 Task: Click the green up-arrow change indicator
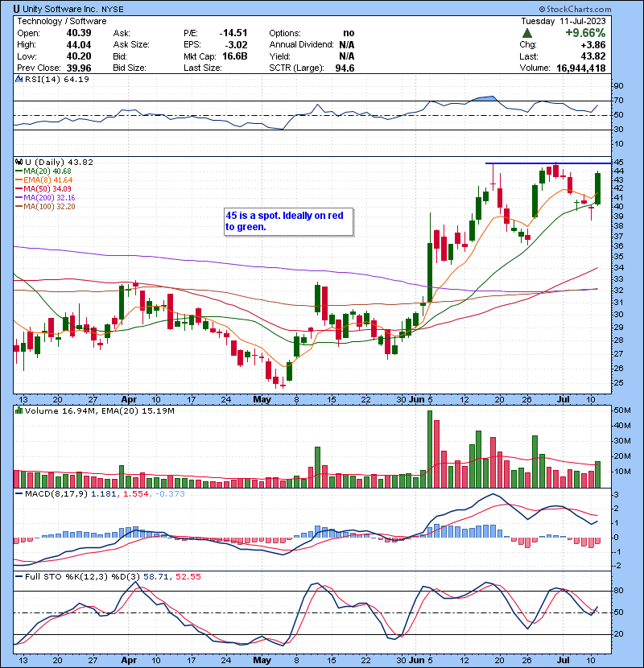pyautogui.click(x=527, y=33)
